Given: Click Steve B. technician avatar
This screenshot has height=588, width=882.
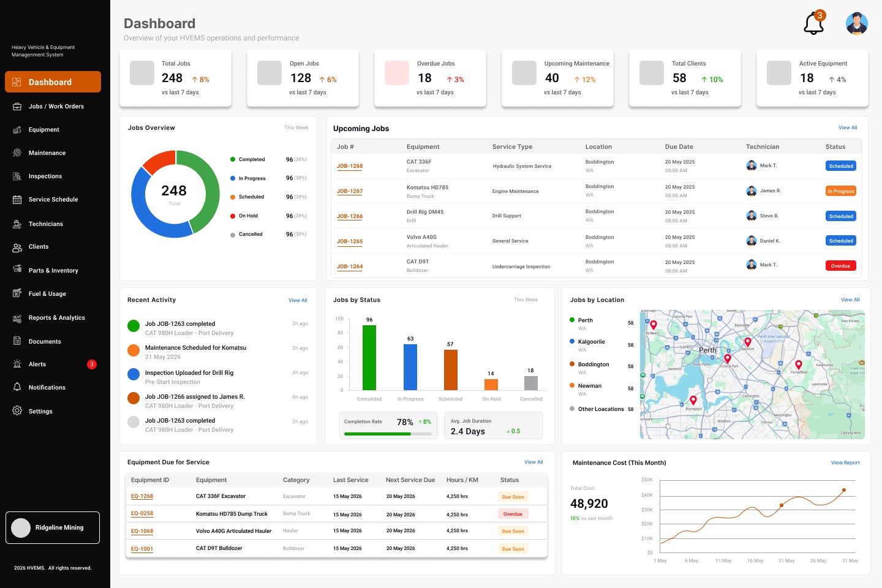Looking at the screenshot, I should pyautogui.click(x=752, y=216).
